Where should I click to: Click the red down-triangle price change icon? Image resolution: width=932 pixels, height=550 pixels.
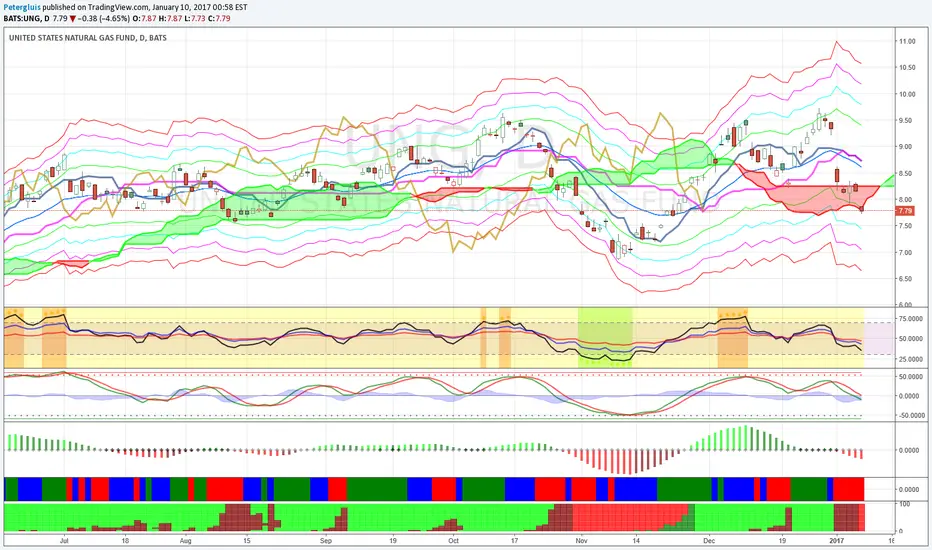click(73, 19)
